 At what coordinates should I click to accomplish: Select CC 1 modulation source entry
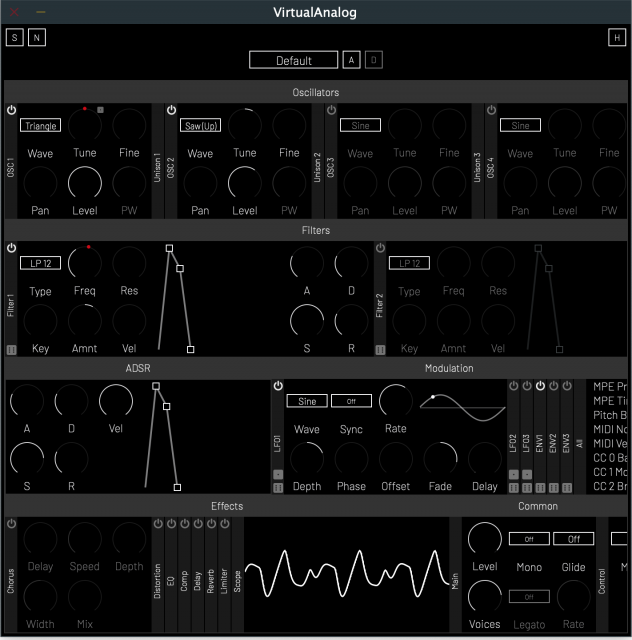pos(610,472)
